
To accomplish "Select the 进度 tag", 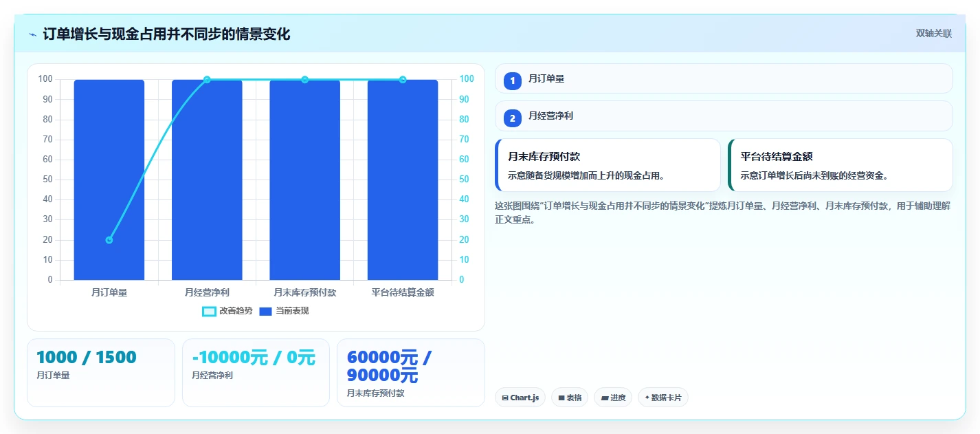I will pos(613,398).
